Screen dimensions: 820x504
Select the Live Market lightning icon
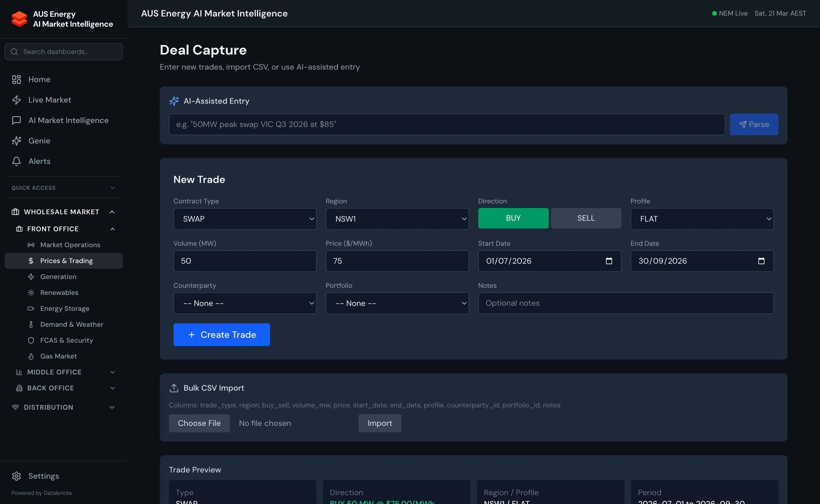click(x=17, y=100)
